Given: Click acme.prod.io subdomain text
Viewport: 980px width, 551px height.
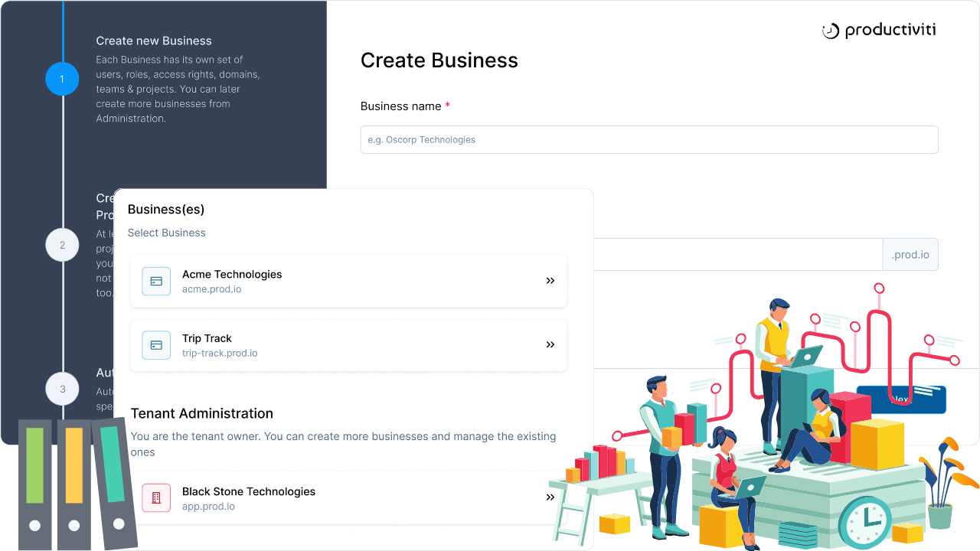Looking at the screenshot, I should [212, 289].
